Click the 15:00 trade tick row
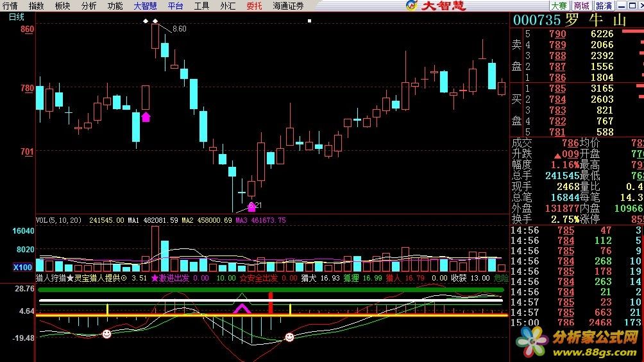Image resolution: width=644 pixels, height=362 pixels. (x=576, y=323)
